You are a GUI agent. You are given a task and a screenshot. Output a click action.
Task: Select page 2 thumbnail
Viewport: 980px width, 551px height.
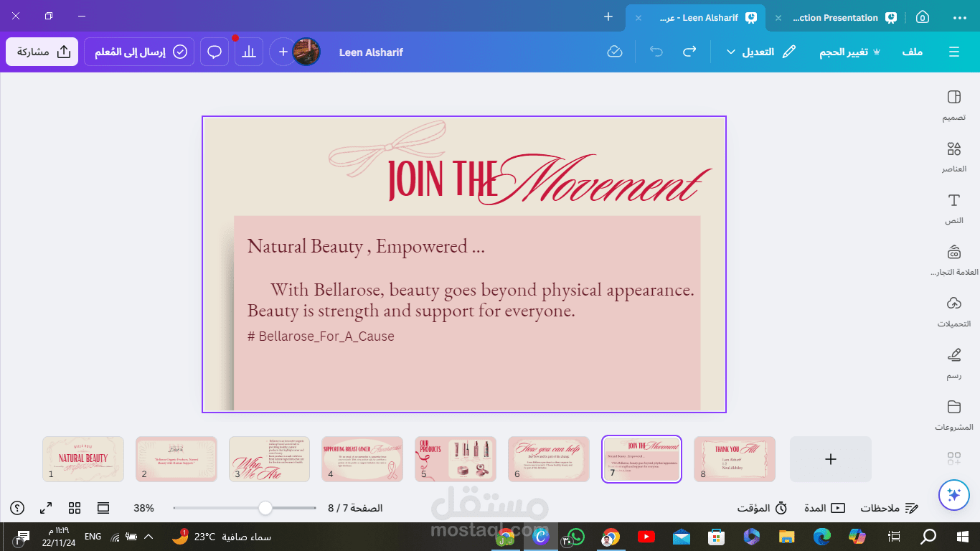pos(176,459)
